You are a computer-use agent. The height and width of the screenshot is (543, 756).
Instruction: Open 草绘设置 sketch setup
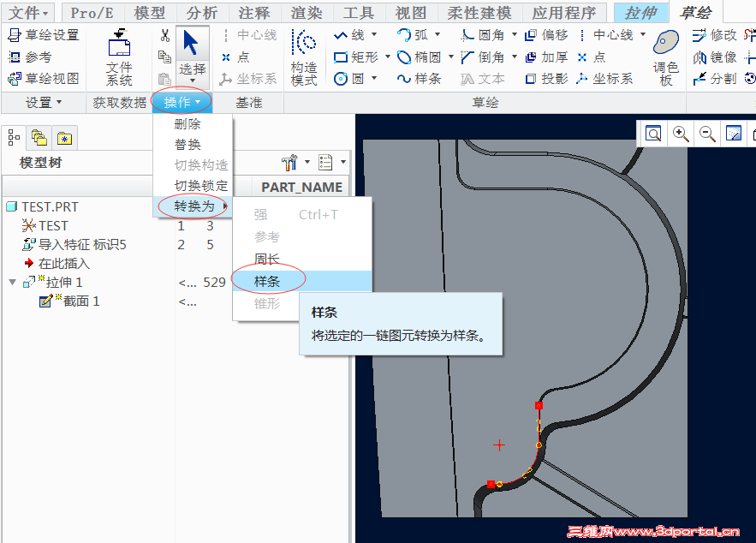(x=44, y=35)
